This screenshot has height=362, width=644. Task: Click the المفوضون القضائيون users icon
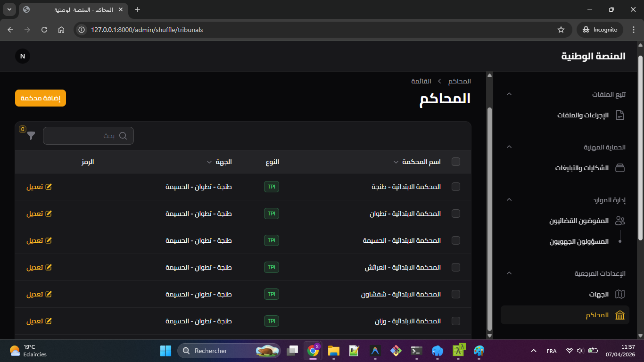pos(620,221)
